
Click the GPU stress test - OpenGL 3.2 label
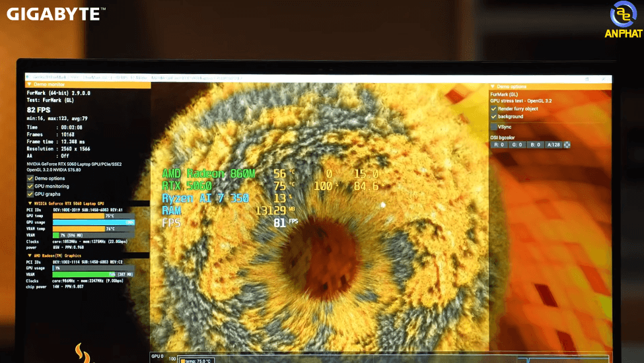tap(520, 101)
